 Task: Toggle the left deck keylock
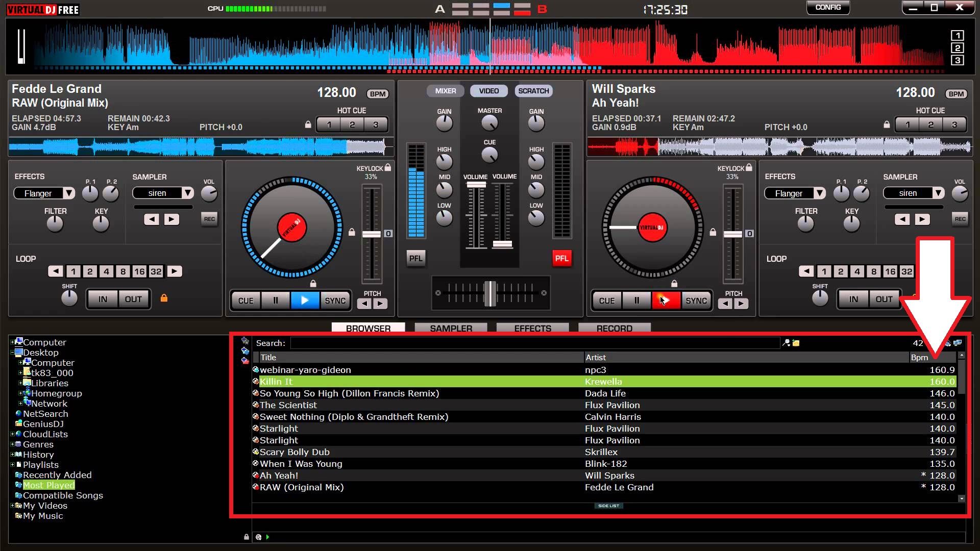[388, 168]
